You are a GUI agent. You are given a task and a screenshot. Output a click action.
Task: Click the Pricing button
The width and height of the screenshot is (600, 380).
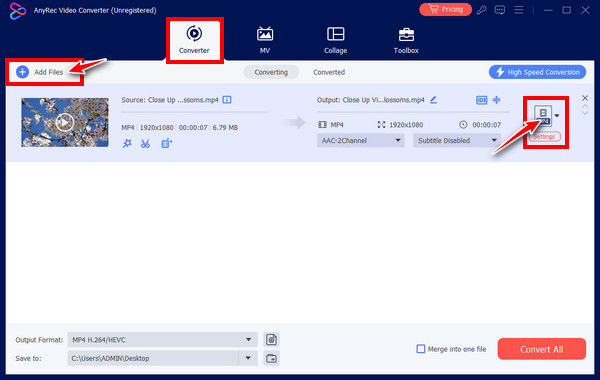coord(445,9)
